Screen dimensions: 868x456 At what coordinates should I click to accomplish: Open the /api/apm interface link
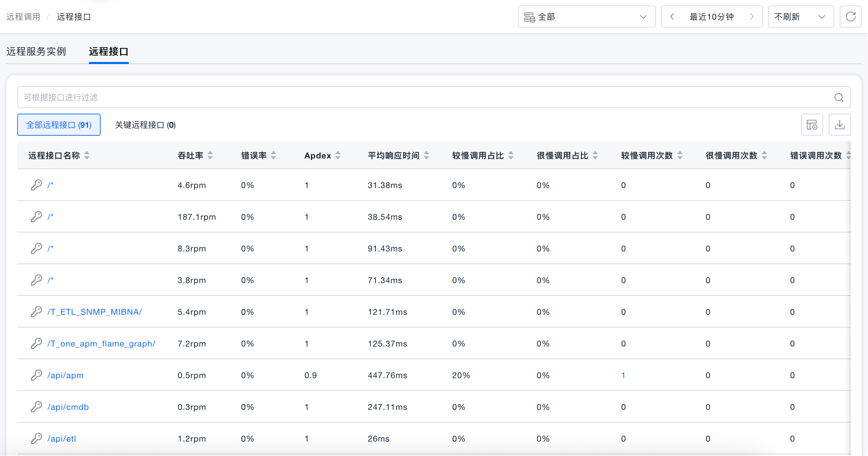65,375
